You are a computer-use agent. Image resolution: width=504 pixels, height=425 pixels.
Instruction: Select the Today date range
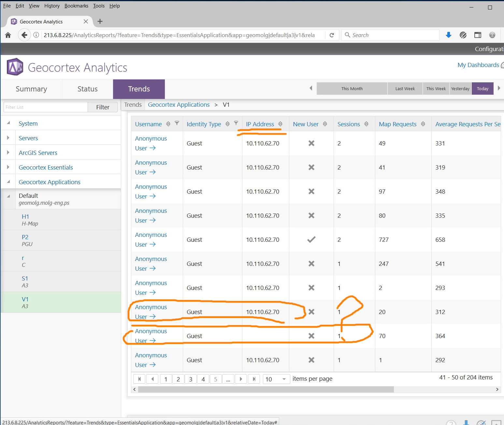coord(482,89)
